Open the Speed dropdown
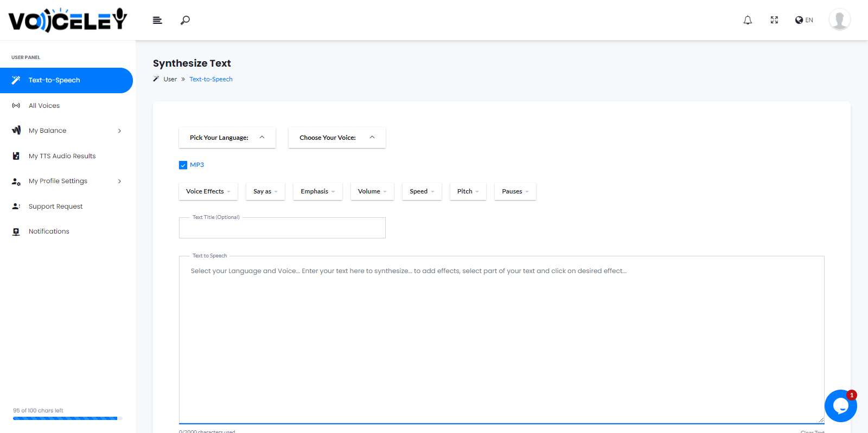 [422, 191]
